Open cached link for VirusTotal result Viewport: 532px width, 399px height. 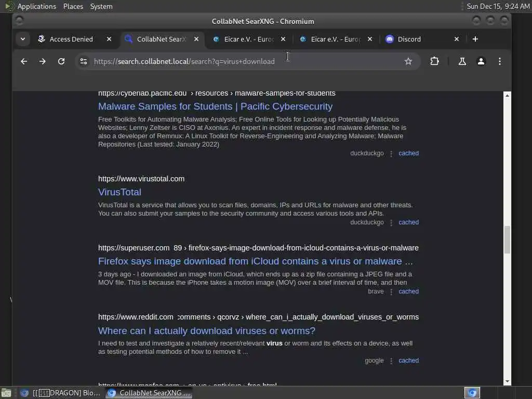coord(408,222)
